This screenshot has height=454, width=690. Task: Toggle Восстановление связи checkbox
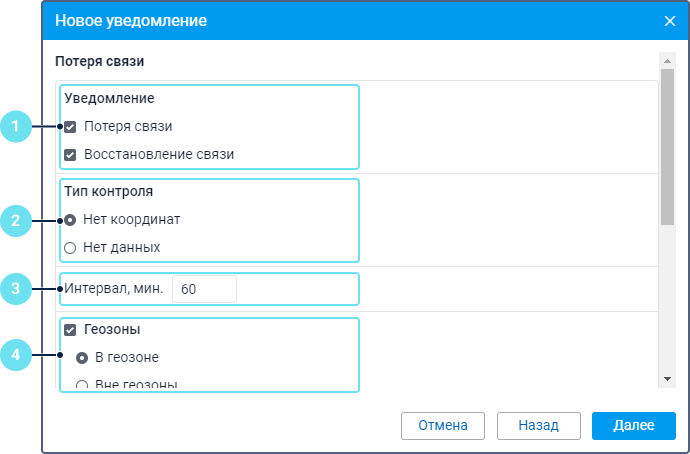click(71, 155)
